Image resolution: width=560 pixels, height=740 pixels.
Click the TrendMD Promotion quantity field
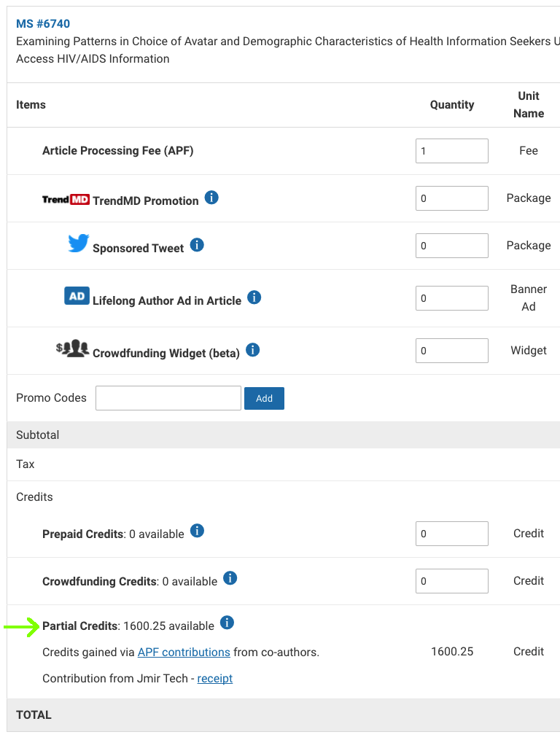click(452, 198)
